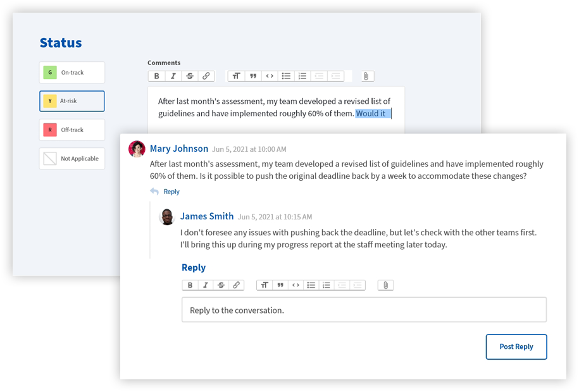This screenshot has width=579, height=392.
Task: Attach file in Reply toolbar
Action: [385, 285]
